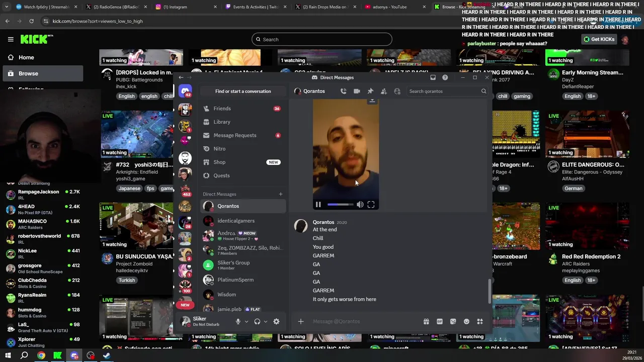The image size is (644, 362).
Task: Create new DM with plus icon
Action: (281, 194)
